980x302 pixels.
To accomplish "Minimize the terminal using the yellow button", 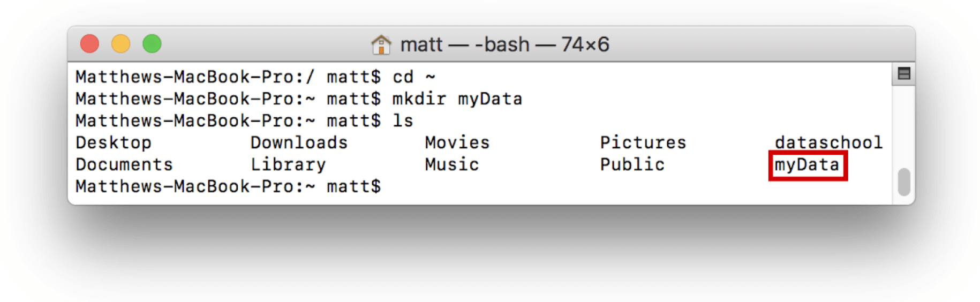I will 120,44.
